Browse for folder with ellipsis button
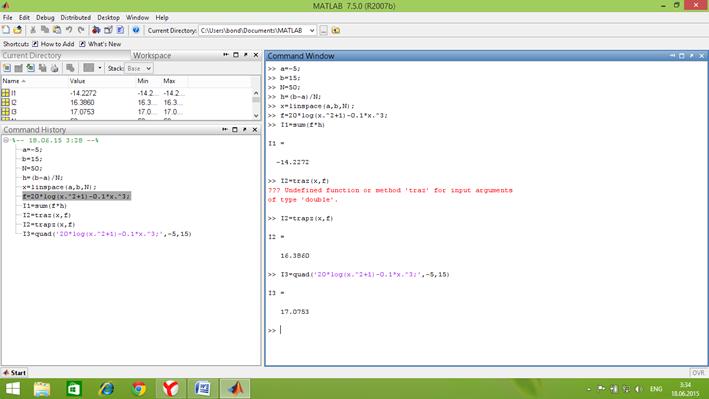This screenshot has height=399, width=709. click(x=324, y=30)
